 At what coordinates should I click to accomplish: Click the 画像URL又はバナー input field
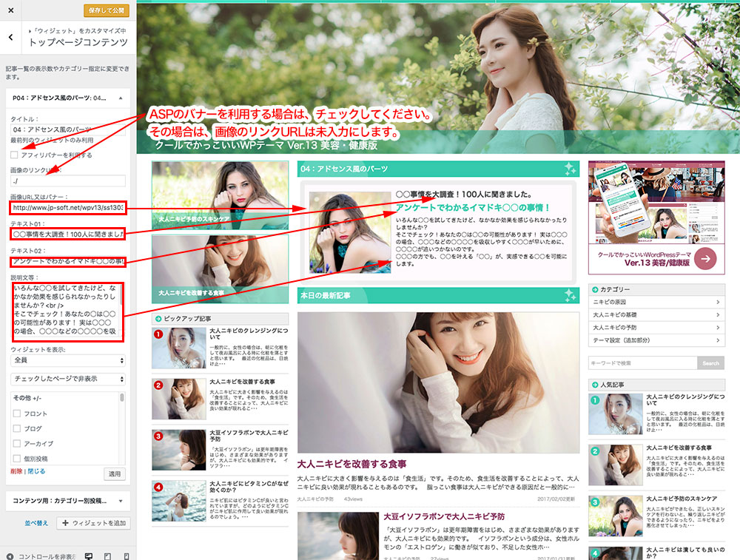click(x=68, y=208)
